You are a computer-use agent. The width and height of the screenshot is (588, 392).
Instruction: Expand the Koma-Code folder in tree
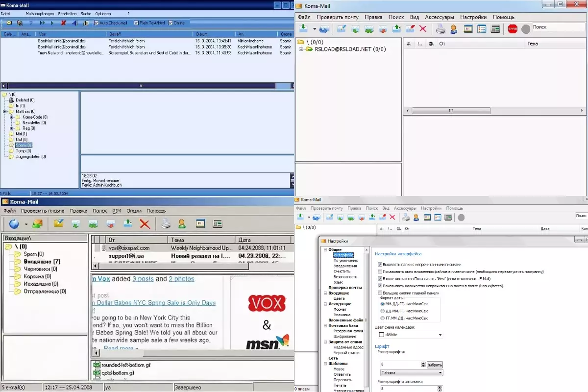[x=11, y=117]
